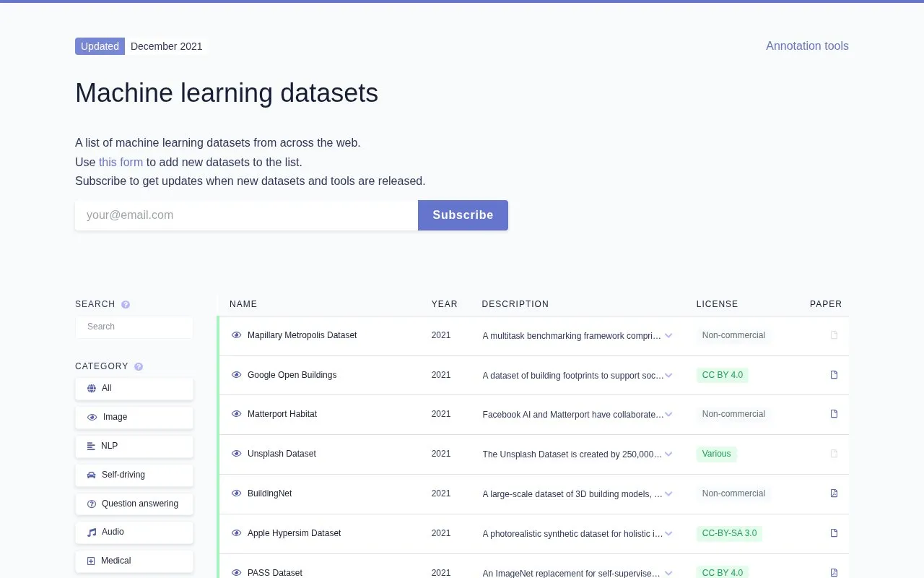Click the December 2021 date text

[x=167, y=46]
